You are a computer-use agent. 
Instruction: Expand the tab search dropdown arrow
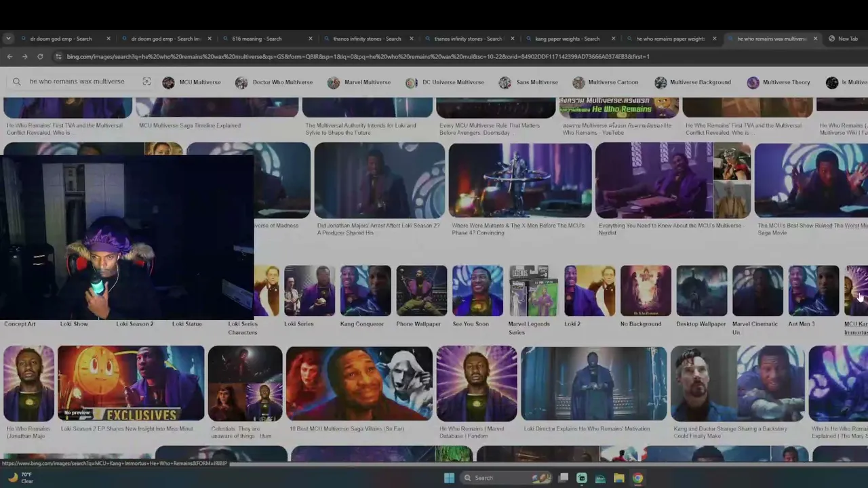click(8, 39)
